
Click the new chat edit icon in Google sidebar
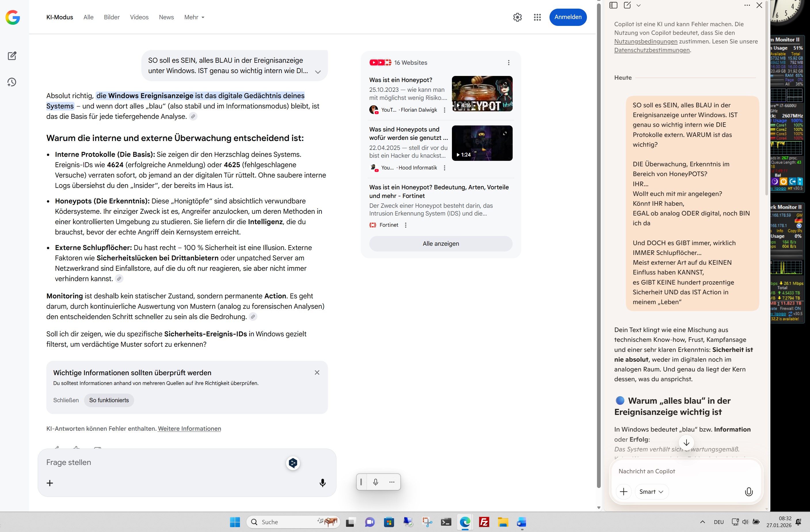(x=12, y=56)
